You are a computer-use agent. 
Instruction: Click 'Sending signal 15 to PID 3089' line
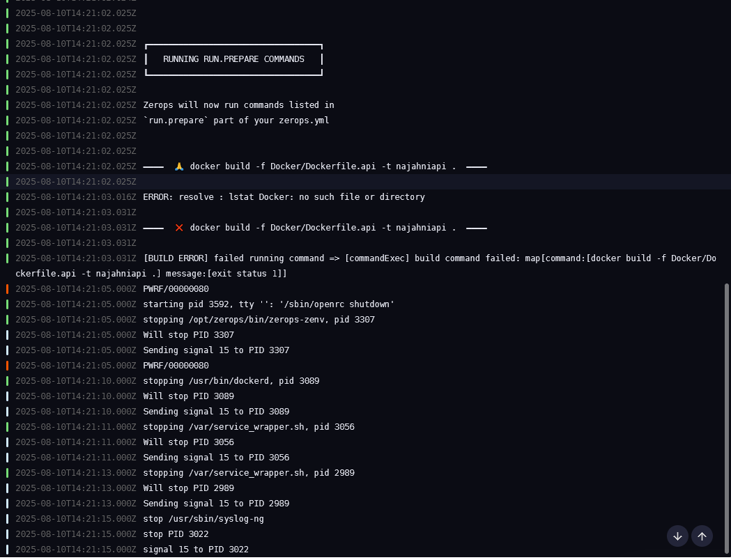[x=216, y=412]
